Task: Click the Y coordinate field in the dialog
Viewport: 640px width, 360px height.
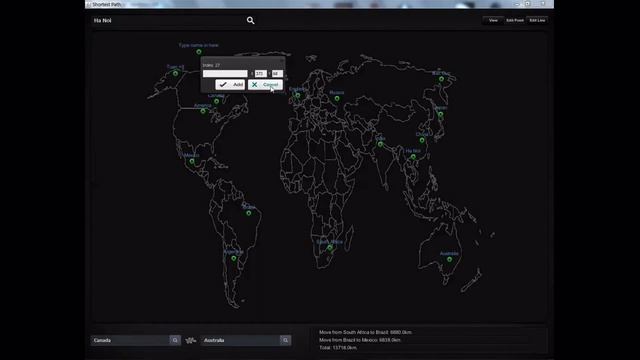Action: click(277, 73)
